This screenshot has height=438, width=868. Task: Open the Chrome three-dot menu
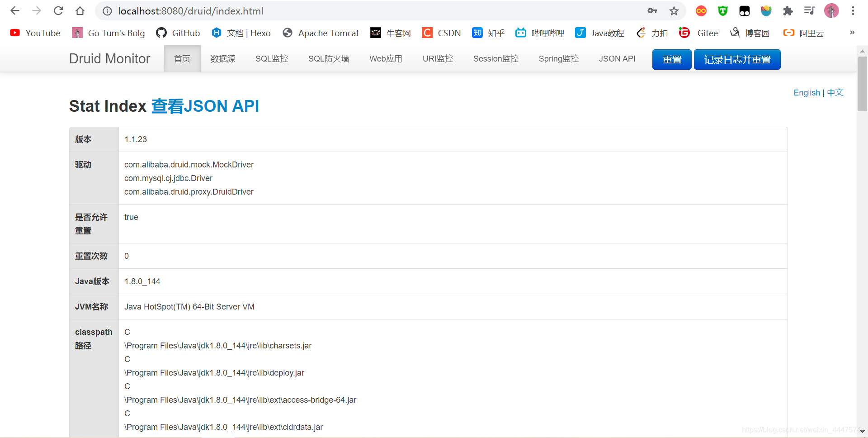tap(853, 11)
